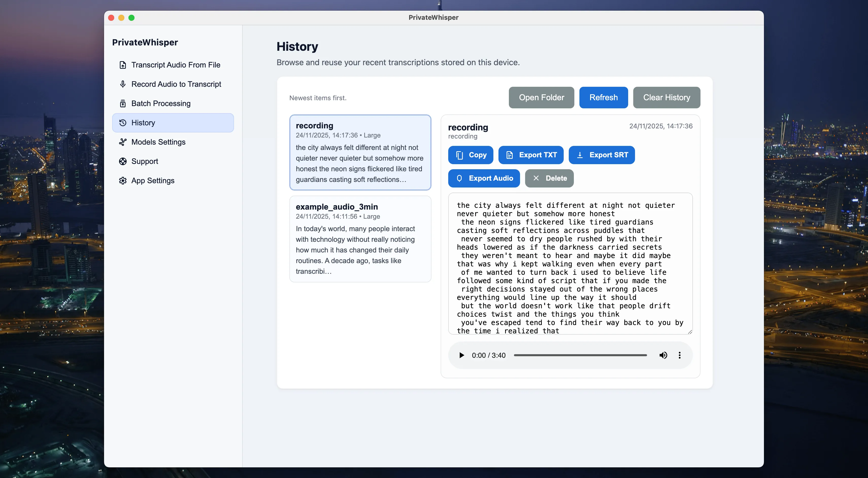Click the audio playback progress bar
868x478 pixels.
tap(580, 355)
